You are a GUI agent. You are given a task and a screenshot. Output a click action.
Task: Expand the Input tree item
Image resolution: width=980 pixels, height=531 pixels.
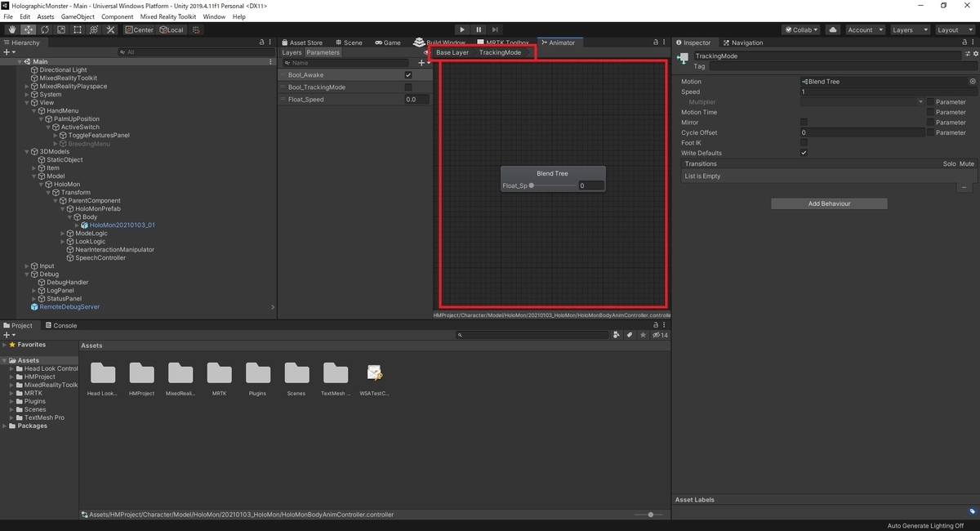pyautogui.click(x=27, y=266)
